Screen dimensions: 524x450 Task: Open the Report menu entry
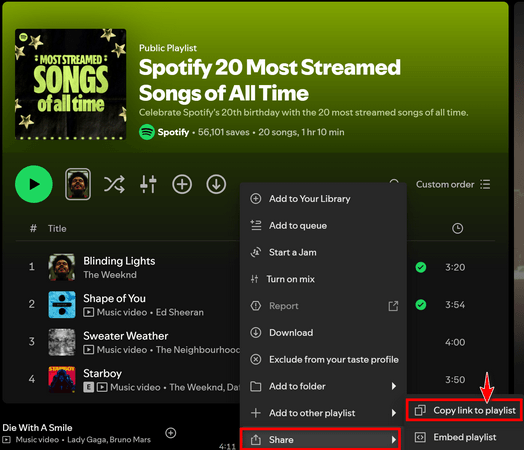(x=323, y=306)
